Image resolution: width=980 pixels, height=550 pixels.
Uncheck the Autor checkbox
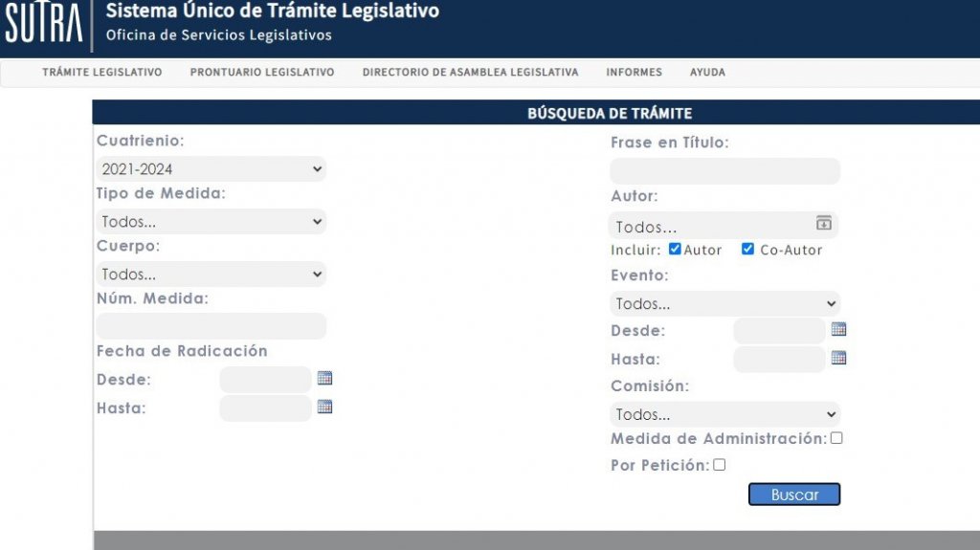[675, 250]
